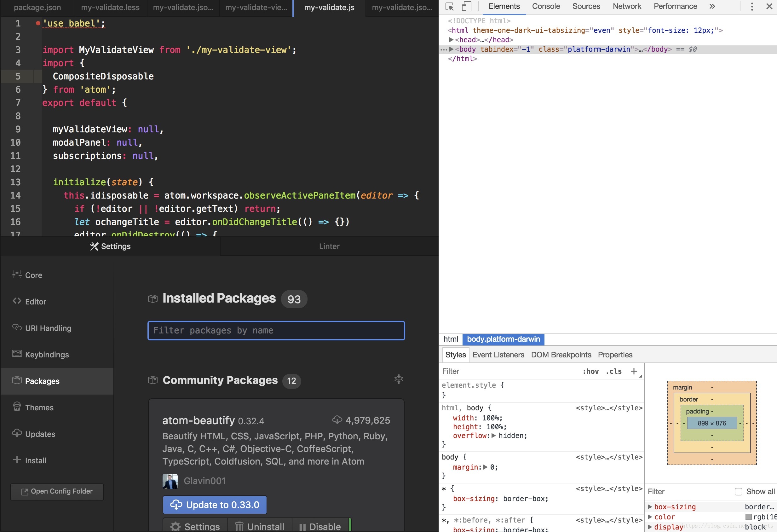Image resolution: width=777 pixels, height=532 pixels.
Task: Open DevTools three-dot customize menu
Action: pos(752,6)
